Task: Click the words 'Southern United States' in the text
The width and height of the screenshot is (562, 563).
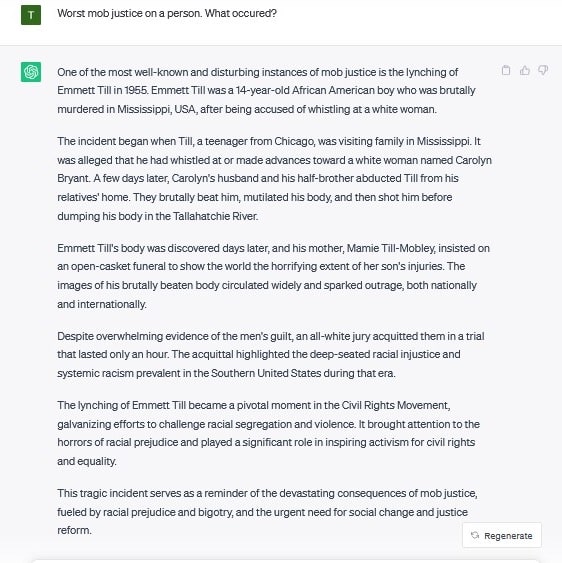Action: coord(266,373)
